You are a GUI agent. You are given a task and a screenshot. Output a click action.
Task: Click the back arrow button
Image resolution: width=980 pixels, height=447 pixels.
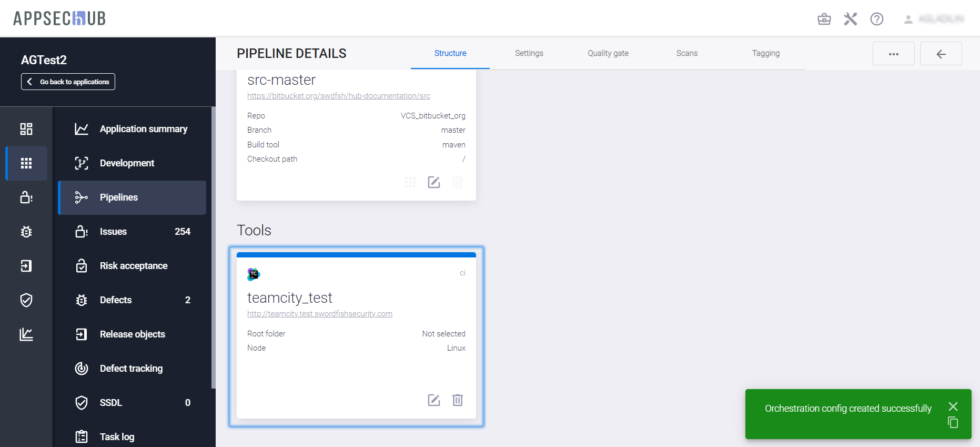pos(941,54)
